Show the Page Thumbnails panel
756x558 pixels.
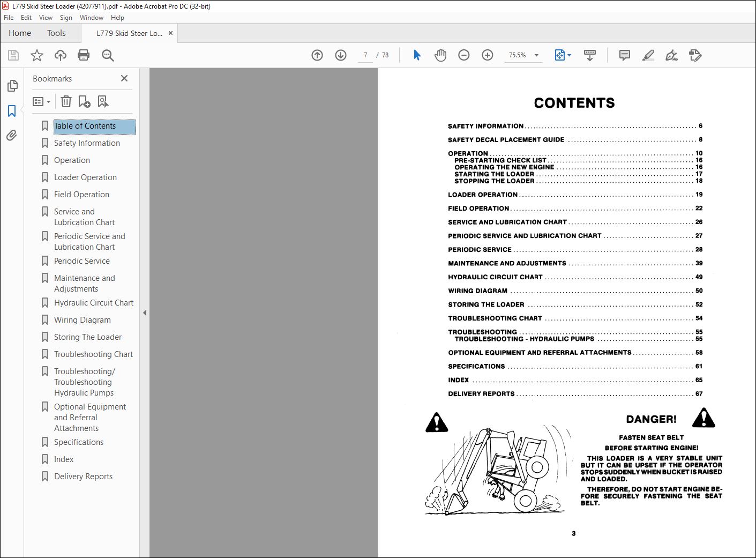click(12, 86)
